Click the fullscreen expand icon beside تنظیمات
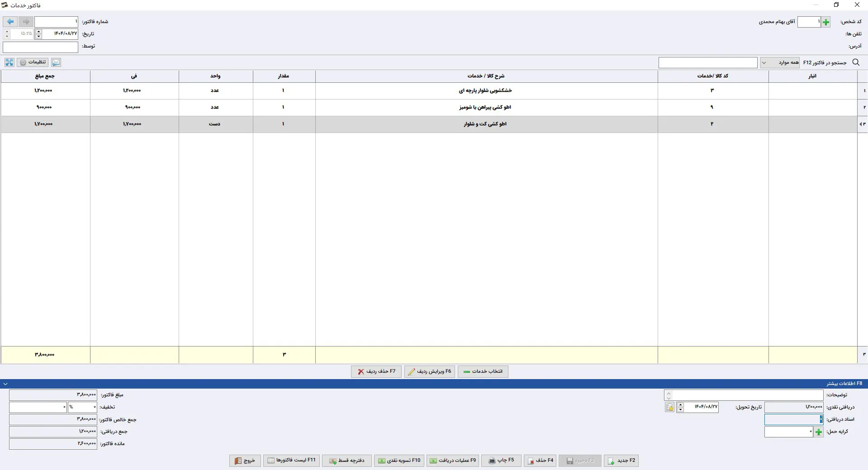The height and width of the screenshot is (470, 868). (x=9, y=62)
